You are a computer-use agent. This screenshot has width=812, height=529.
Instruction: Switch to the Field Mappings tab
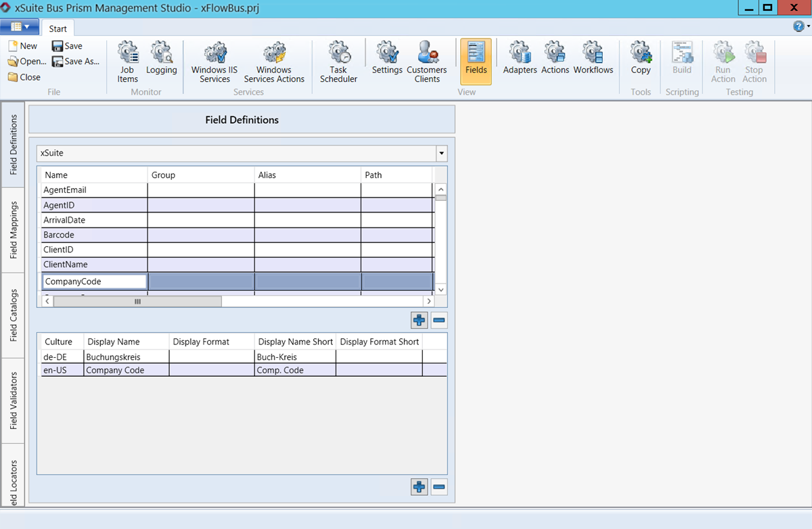(14, 230)
